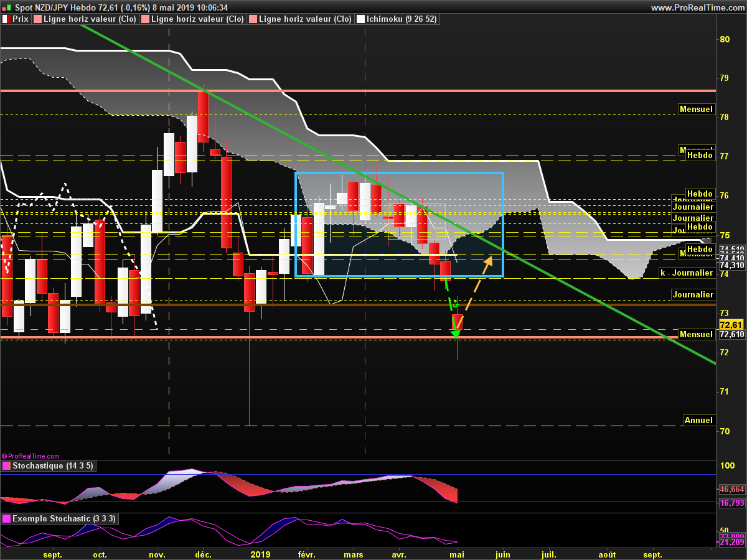Click the candlestick icon beside Spot NZD/JPY title
Viewport: 747px width, 560px height.
click(7, 7)
